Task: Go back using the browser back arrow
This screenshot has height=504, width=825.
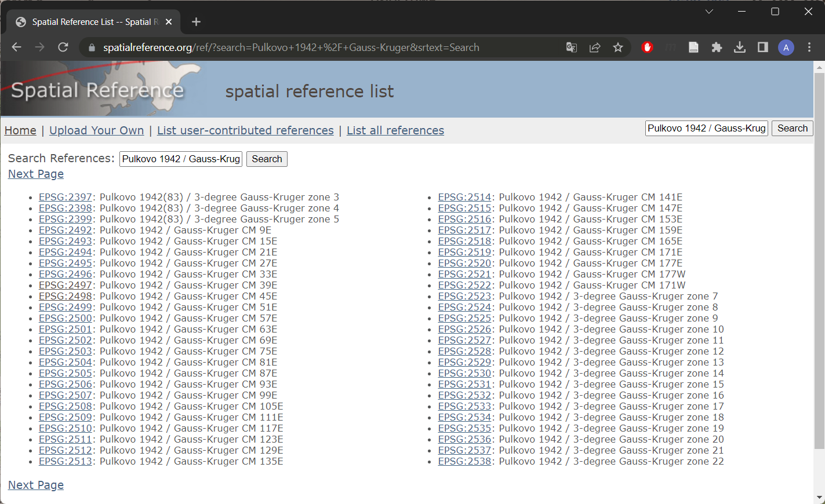Action: 17,48
